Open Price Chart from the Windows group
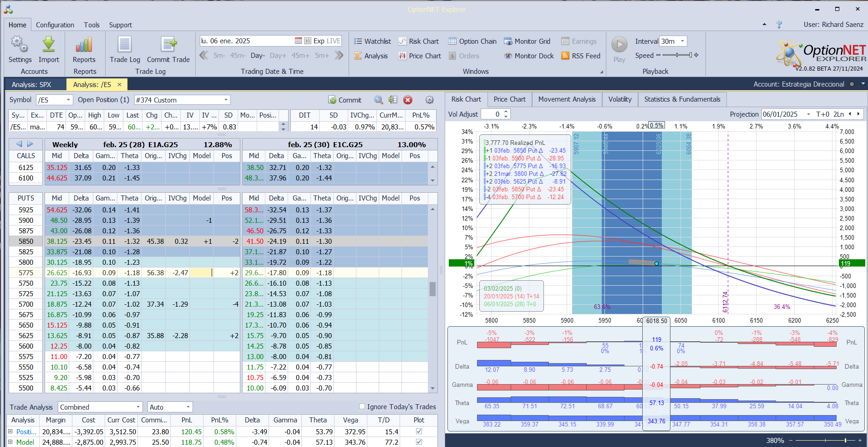 click(420, 56)
